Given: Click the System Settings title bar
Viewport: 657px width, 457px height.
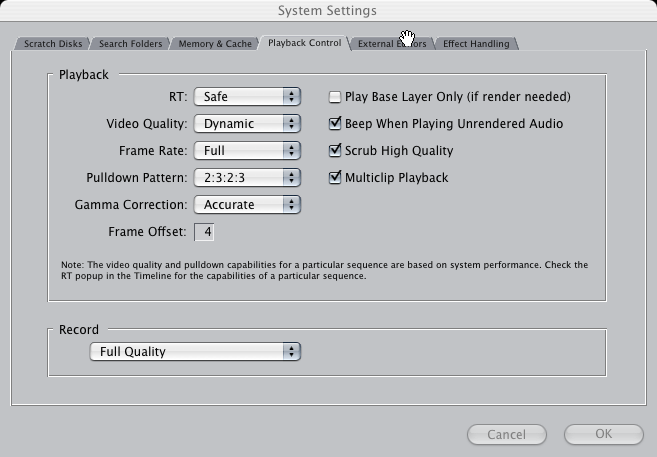Looking at the screenshot, I should (x=327, y=10).
